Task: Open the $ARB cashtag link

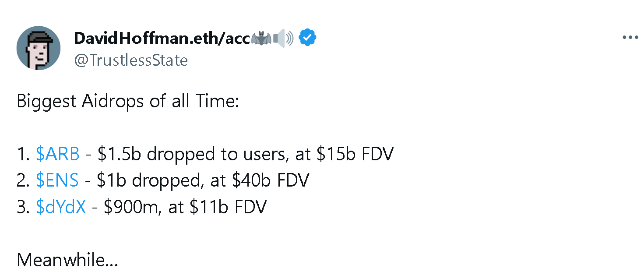Action: pos(58,154)
